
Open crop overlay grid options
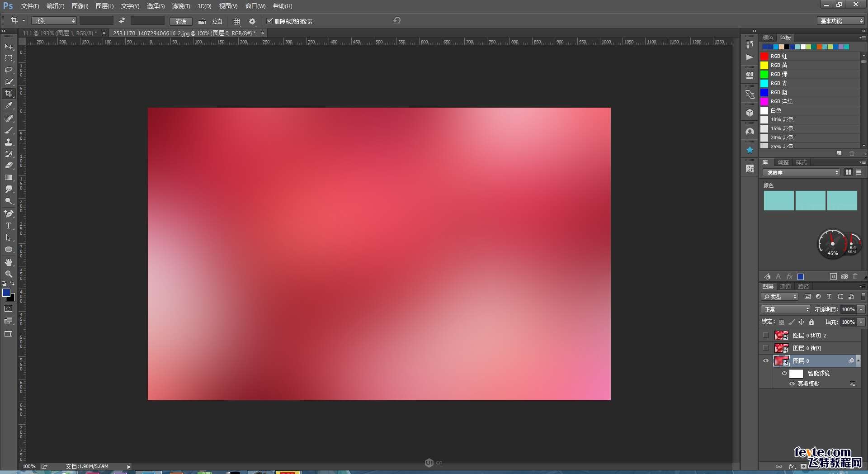236,21
